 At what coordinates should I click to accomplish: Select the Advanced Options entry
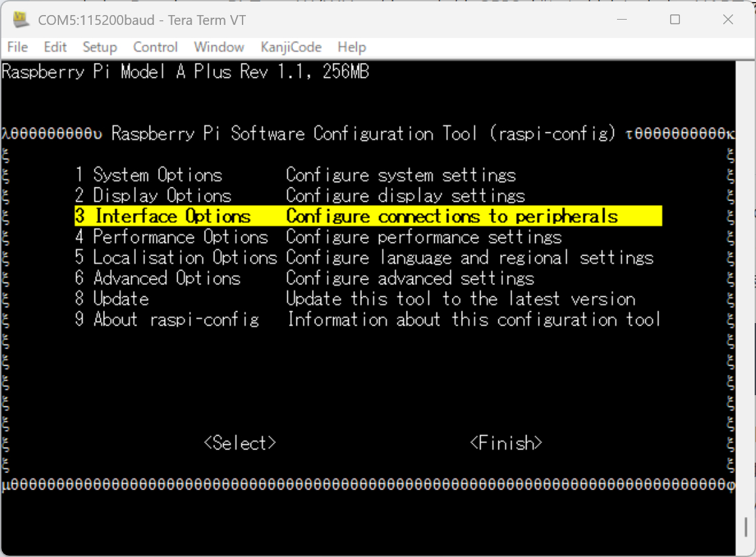coord(157,278)
